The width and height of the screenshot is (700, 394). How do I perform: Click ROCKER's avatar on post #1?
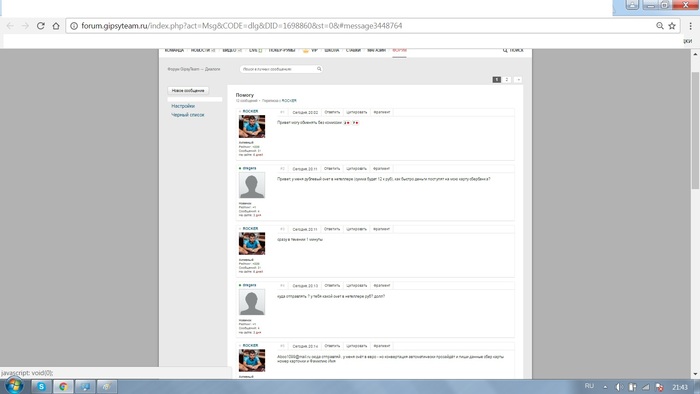click(252, 127)
